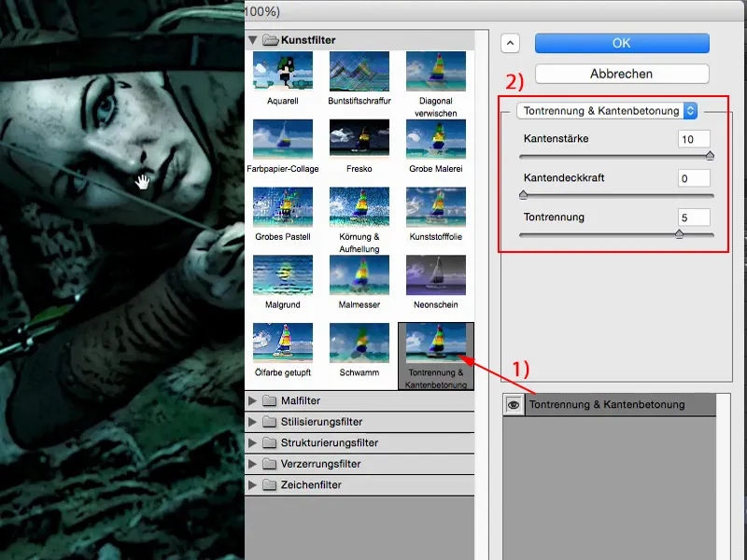Pick the Neonschein filter thumbnail
This screenshot has height=560, width=747.
pyautogui.click(x=435, y=274)
